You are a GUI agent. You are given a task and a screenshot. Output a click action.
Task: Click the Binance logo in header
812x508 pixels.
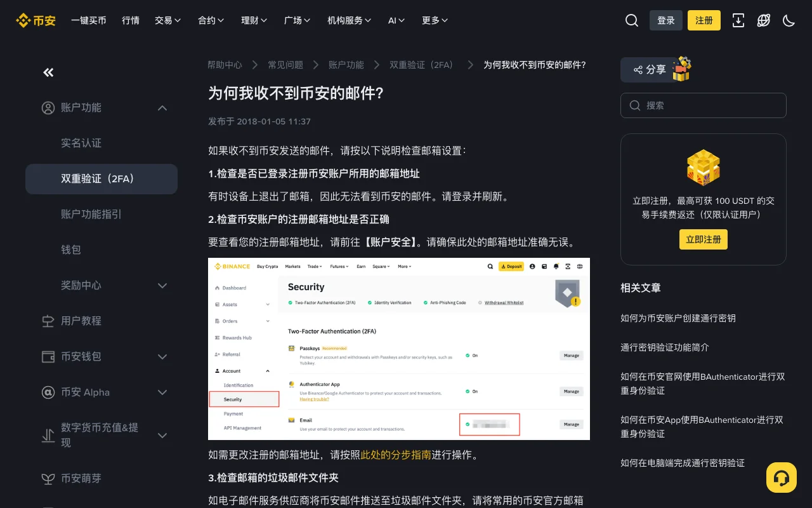[x=36, y=20]
